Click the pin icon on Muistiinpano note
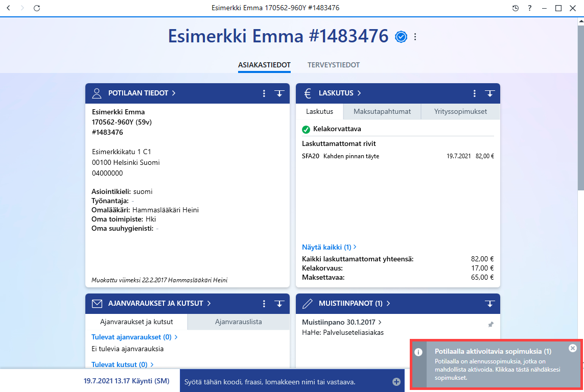This screenshot has width=584, height=392. (491, 325)
